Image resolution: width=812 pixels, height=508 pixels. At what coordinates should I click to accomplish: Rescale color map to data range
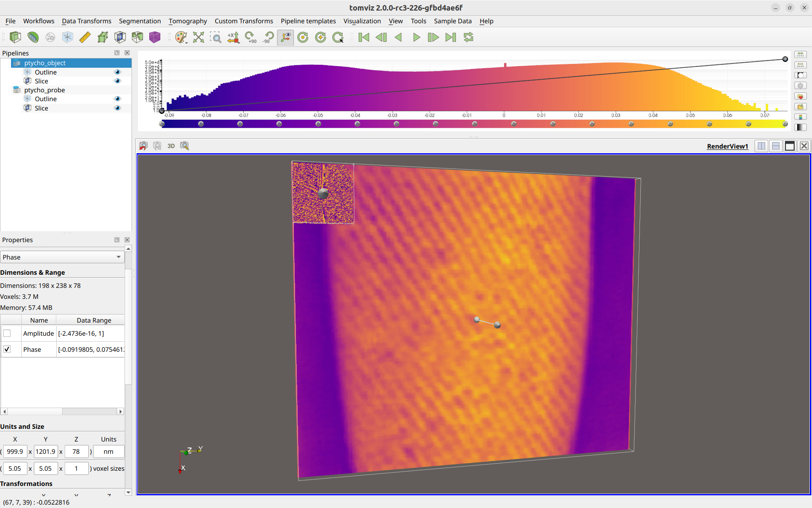coord(800,55)
